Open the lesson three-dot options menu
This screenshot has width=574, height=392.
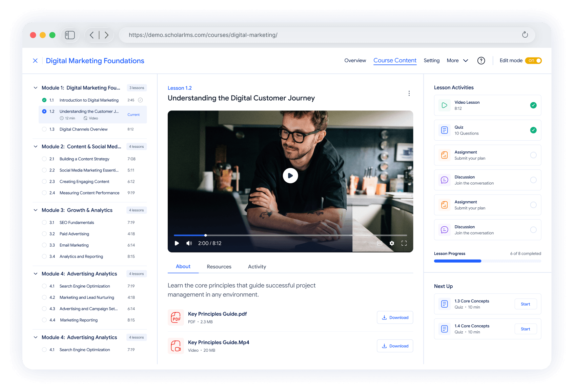409,93
